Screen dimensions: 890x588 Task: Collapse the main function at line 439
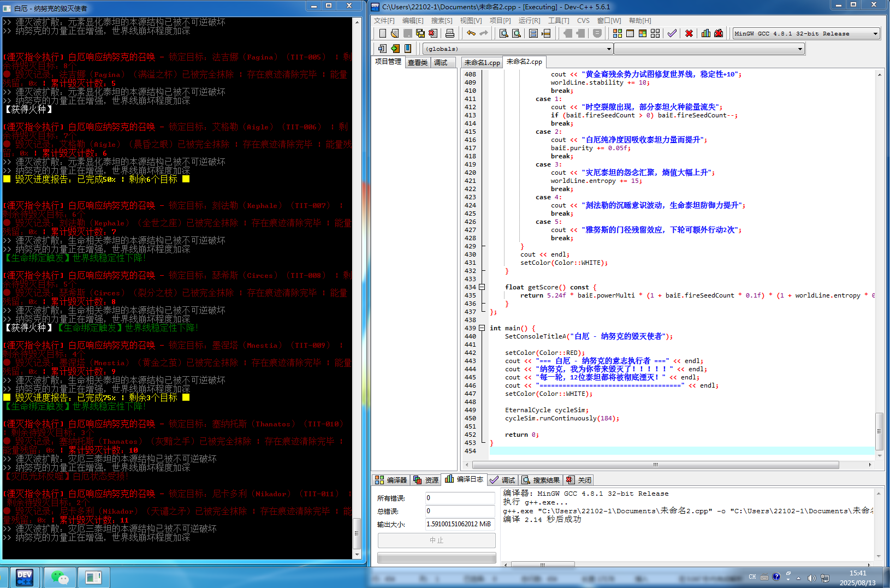coord(482,328)
